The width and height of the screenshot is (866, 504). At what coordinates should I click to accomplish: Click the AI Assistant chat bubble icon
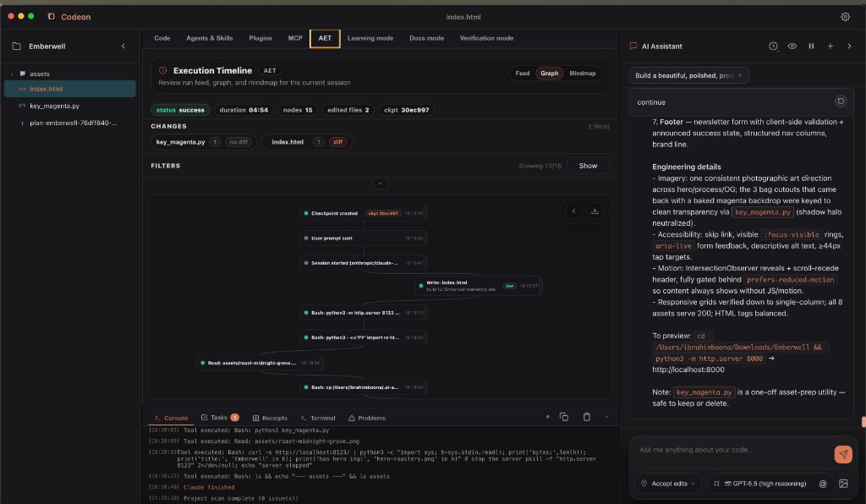point(633,47)
